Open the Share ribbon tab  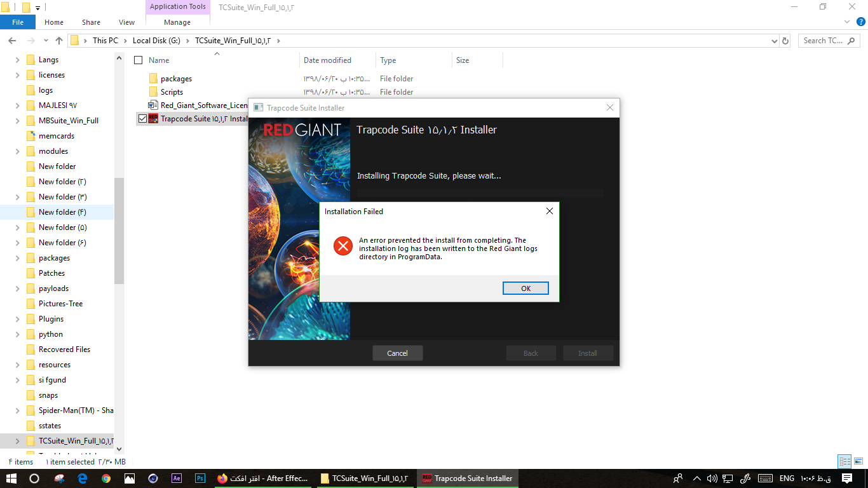91,22
